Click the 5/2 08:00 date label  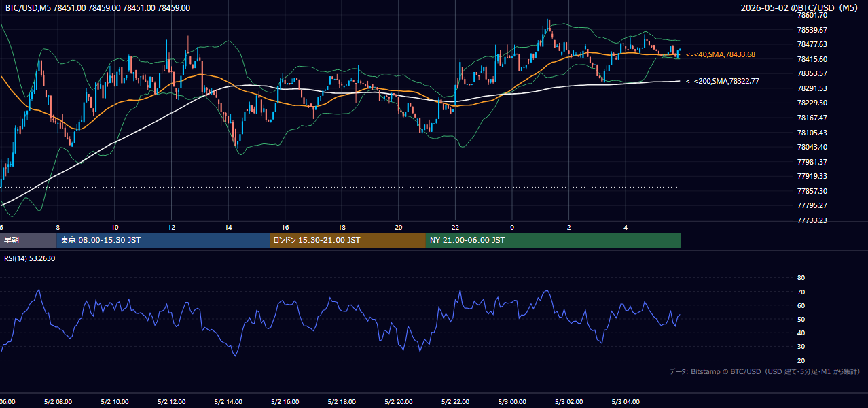coord(58,402)
